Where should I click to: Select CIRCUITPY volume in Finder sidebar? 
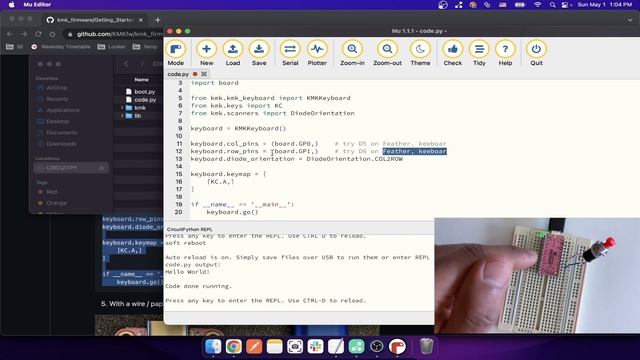71,168
